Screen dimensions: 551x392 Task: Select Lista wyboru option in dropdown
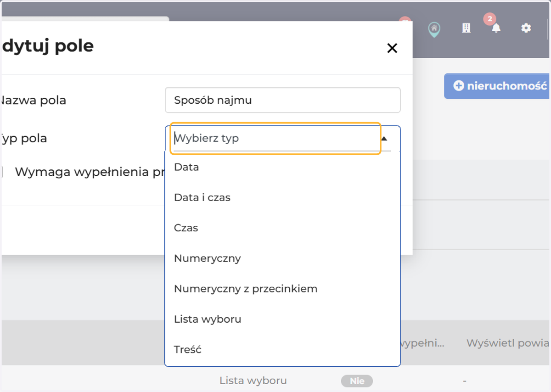click(282, 319)
